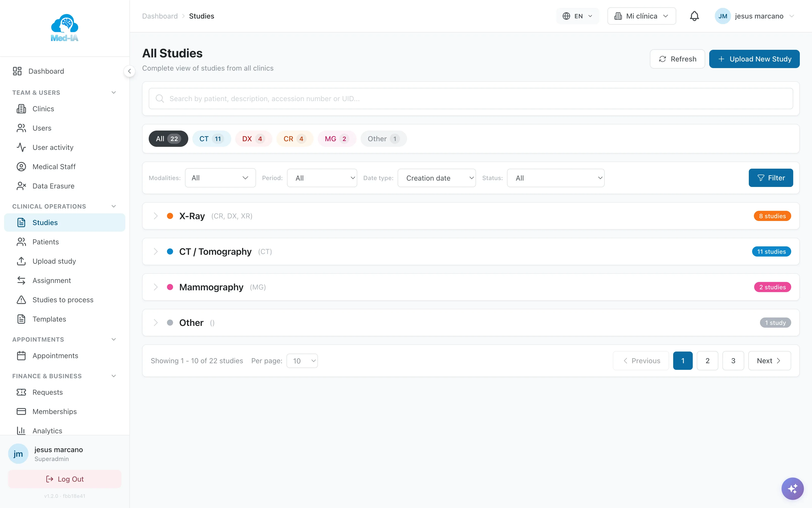Click the Dashboard grid icon in sidebar

click(17, 71)
